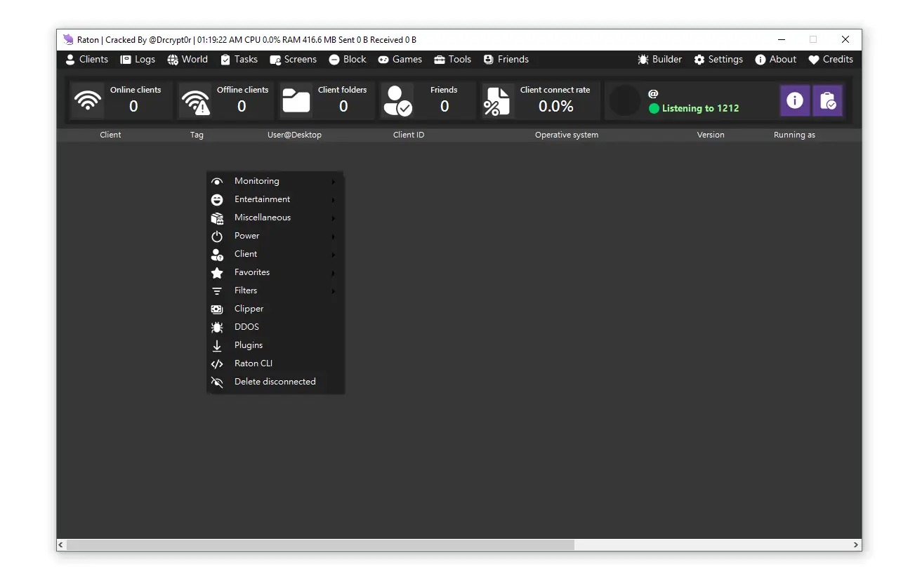915x588 pixels.
Task: Click the Offline clients warning wifi icon
Action: point(195,101)
